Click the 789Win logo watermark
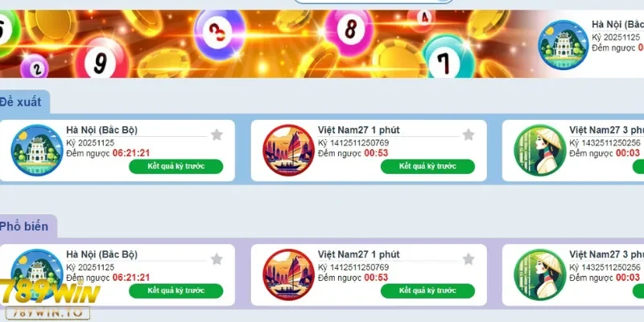 click(x=48, y=299)
